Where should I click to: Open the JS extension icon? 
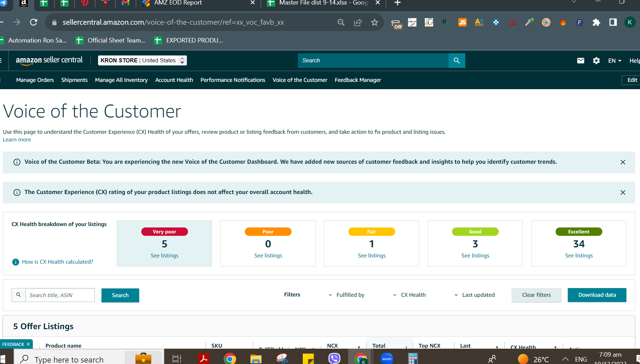tap(462, 22)
